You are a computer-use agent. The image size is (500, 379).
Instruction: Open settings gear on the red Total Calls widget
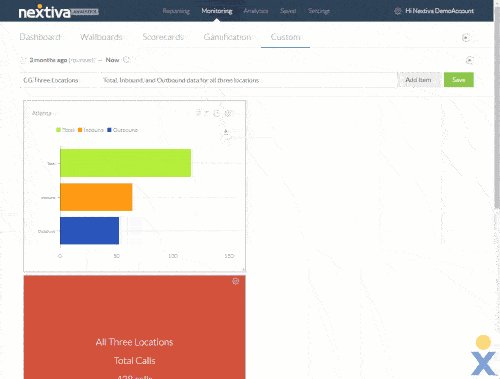[x=236, y=281]
